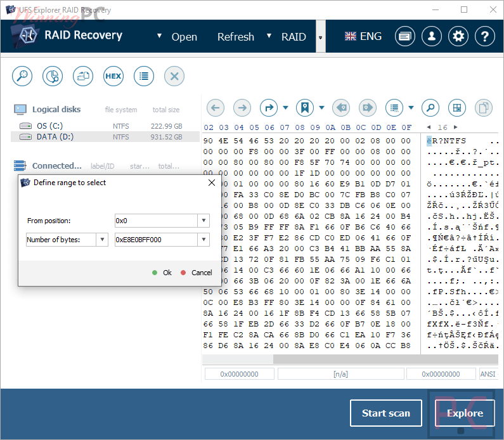Select DATA (D:) logical disk
The image size is (504, 440).
(x=105, y=136)
